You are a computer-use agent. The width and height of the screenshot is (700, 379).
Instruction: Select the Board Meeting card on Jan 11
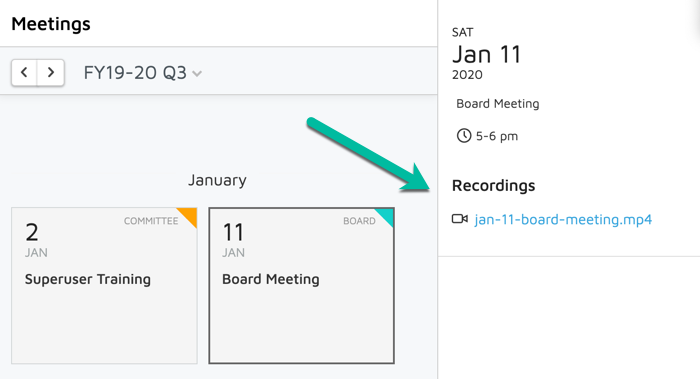tap(302, 286)
